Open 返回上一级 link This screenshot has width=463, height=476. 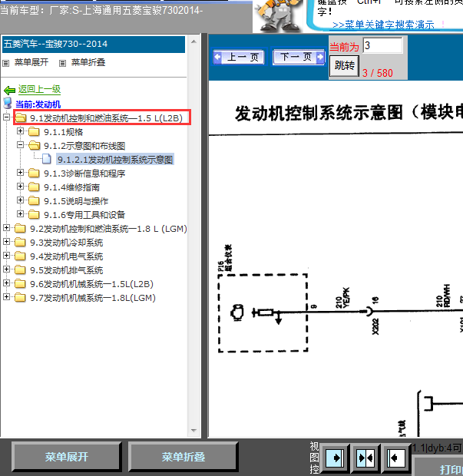[39, 89]
